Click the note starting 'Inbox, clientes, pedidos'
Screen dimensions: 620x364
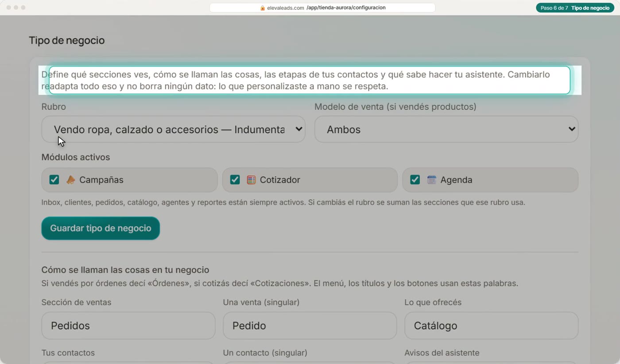coord(283,203)
